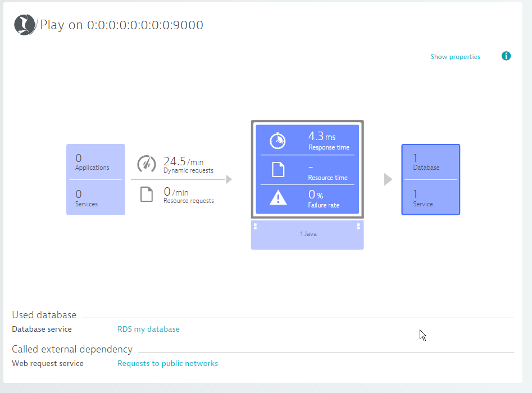Click the failure rate warning triangle icon
The height and width of the screenshot is (393, 532).
click(x=278, y=198)
